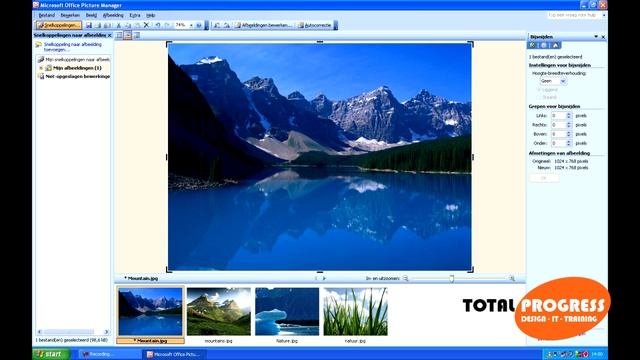Open the Extra menu
640x360 pixels.
tap(135, 15)
